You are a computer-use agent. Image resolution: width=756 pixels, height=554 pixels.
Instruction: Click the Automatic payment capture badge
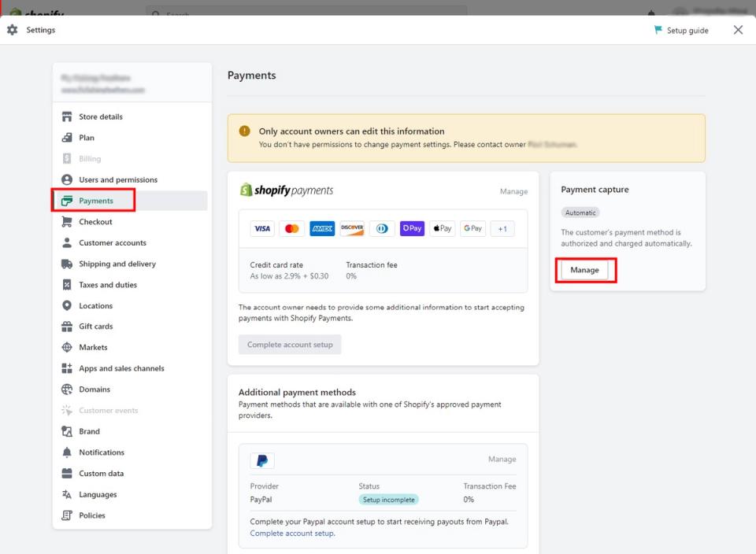[x=580, y=212]
